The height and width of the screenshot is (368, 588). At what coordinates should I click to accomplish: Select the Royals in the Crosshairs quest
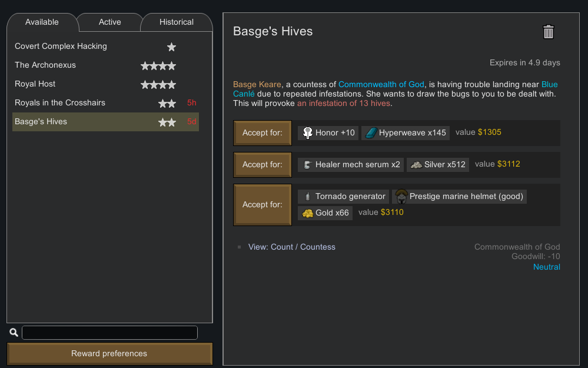pyautogui.click(x=106, y=103)
